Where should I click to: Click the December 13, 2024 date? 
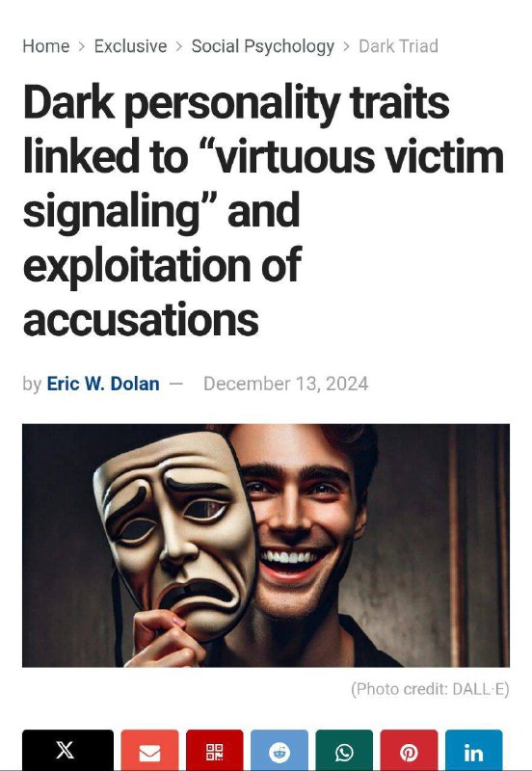click(285, 384)
